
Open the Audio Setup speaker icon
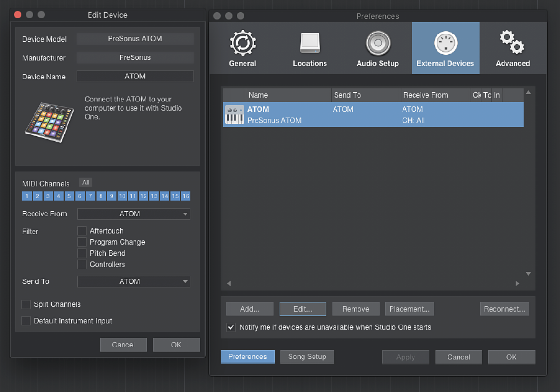(x=378, y=43)
